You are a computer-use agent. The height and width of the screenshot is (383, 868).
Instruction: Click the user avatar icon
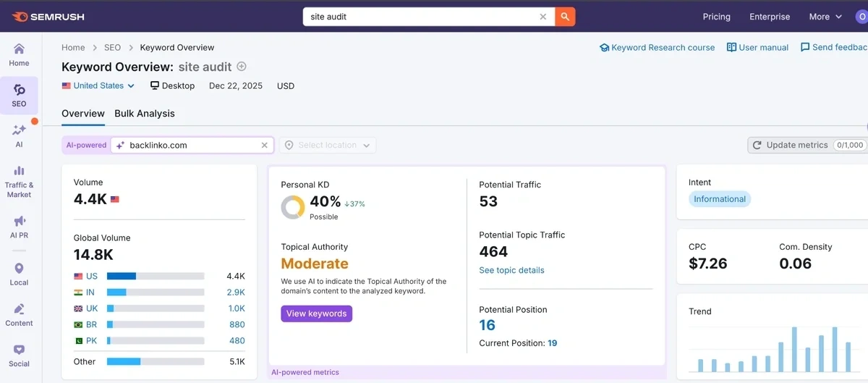(861, 17)
